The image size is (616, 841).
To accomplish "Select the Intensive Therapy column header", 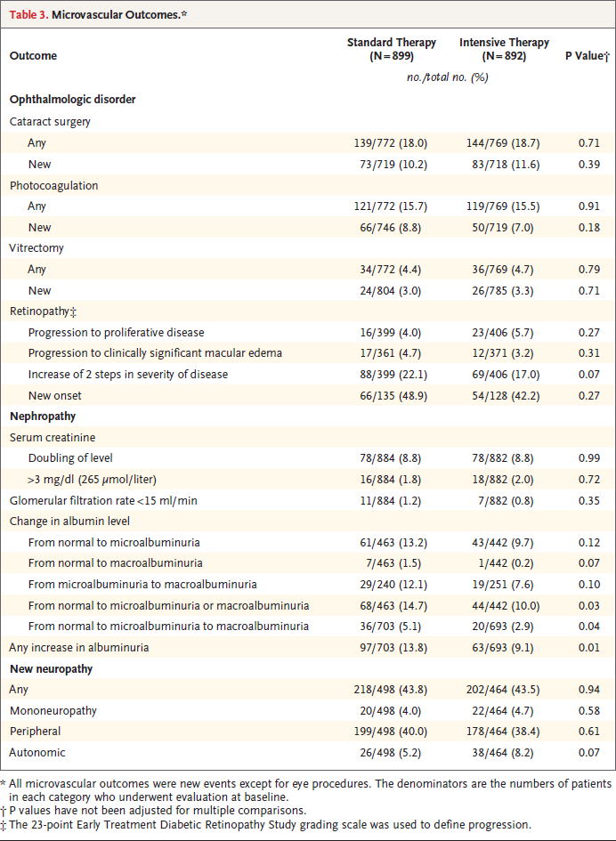I will pyautogui.click(x=504, y=49).
